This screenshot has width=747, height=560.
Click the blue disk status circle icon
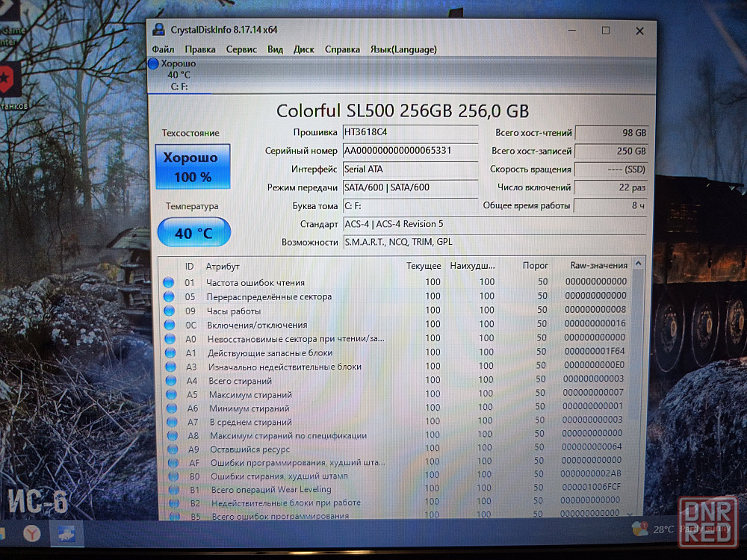(x=153, y=63)
